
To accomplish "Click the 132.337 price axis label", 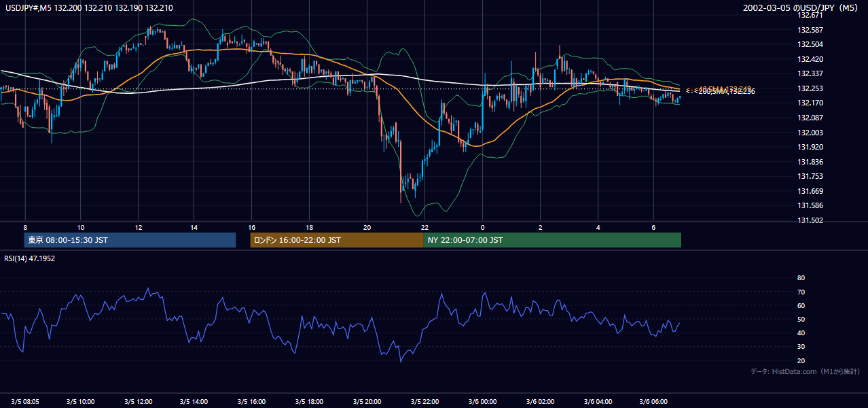I will coord(810,74).
